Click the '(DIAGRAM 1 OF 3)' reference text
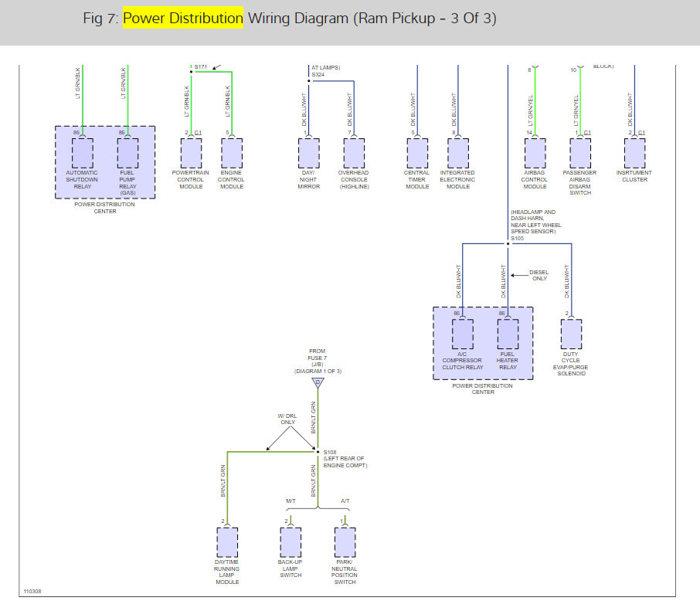This screenshot has width=700, height=611. pos(318,372)
